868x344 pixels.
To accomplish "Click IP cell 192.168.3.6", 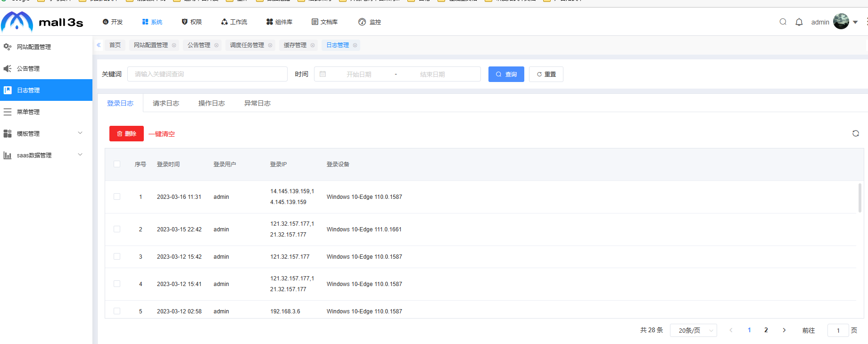I will click(x=285, y=311).
